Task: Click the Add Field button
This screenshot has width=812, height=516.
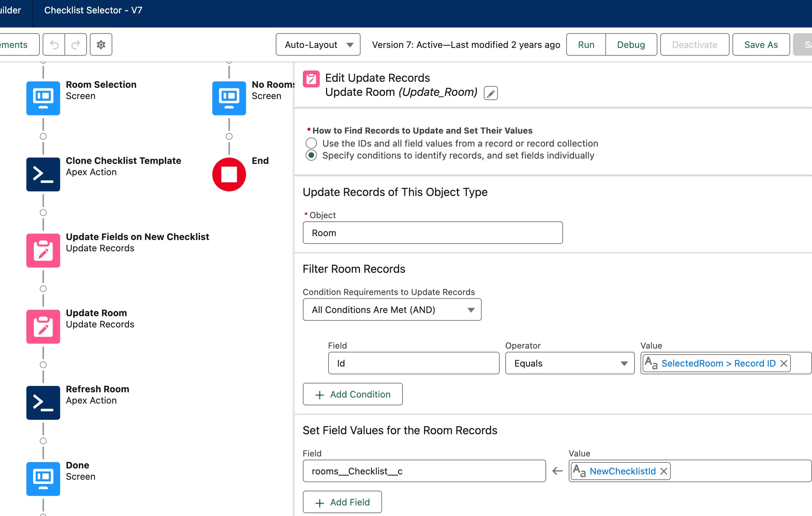Action: coord(343,502)
